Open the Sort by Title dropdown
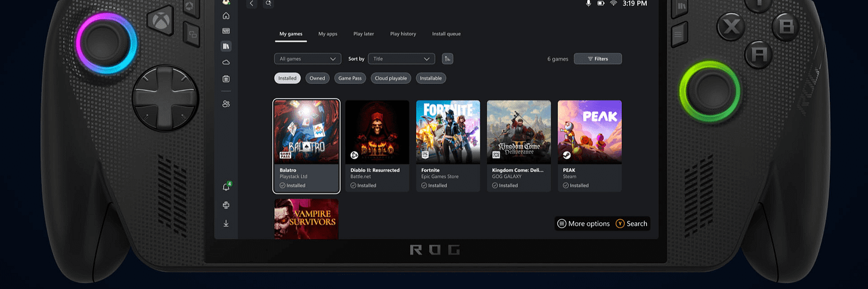This screenshot has height=289, width=868. point(401,58)
